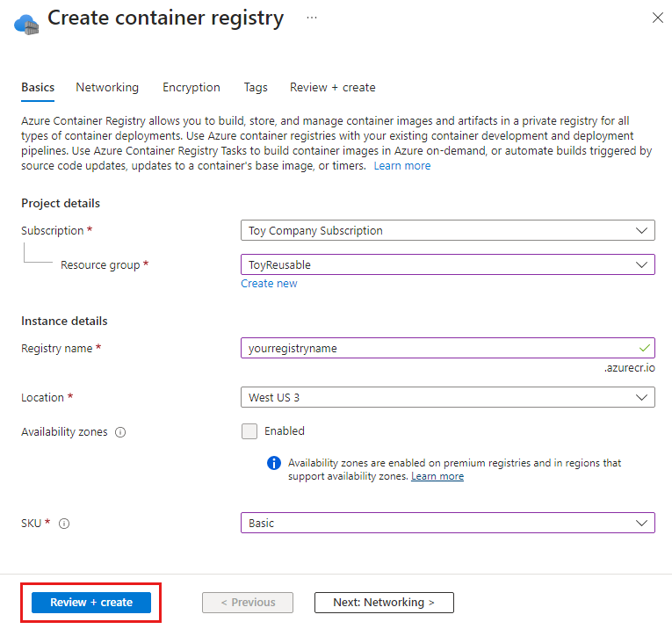Click into the Registry name field
Image resolution: width=672 pixels, height=629 pixels.
pyautogui.click(x=447, y=348)
